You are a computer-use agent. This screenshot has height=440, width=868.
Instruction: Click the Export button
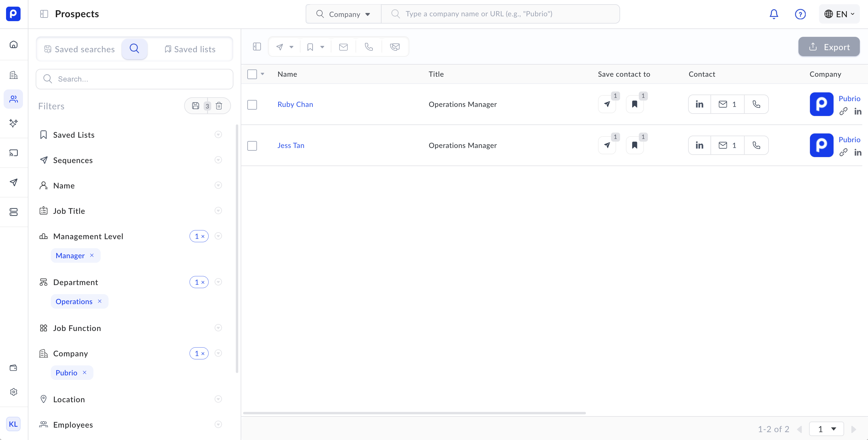(829, 47)
